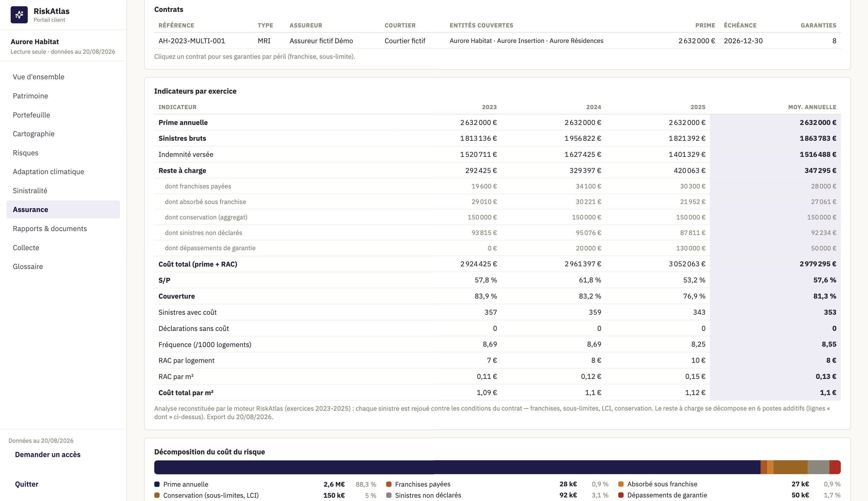Click the Couverture indicator row label

[x=176, y=296]
